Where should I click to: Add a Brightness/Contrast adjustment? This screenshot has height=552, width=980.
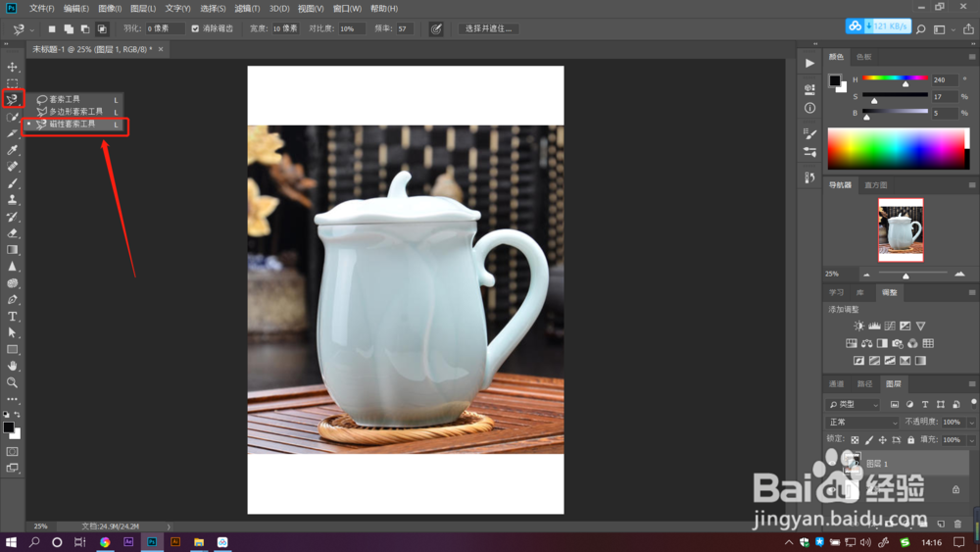[858, 326]
